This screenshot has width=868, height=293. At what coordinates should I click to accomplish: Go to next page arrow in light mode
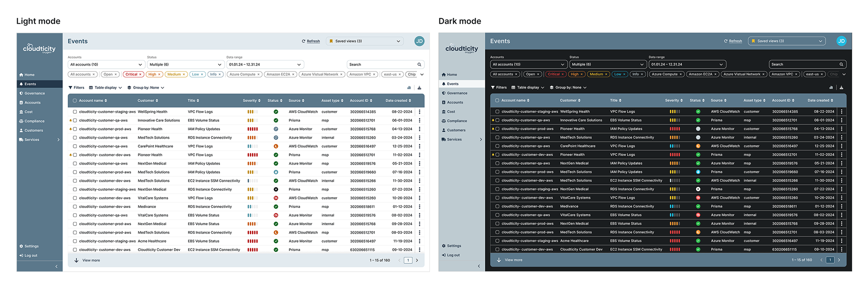417,260
